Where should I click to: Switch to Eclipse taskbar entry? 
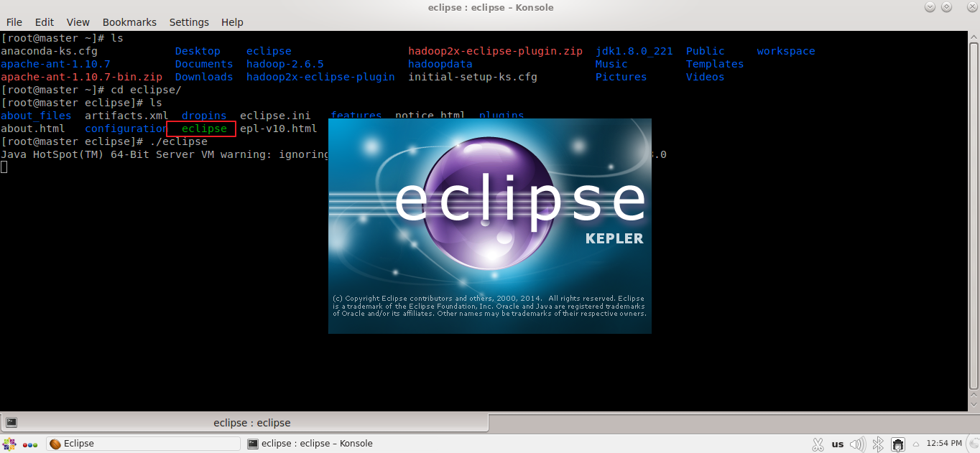[143, 444]
